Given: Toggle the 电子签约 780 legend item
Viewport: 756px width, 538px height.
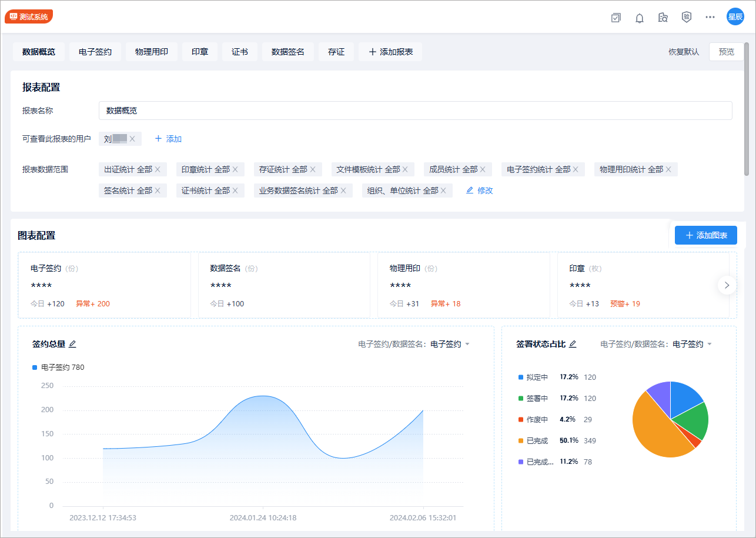Looking at the screenshot, I should coord(58,367).
